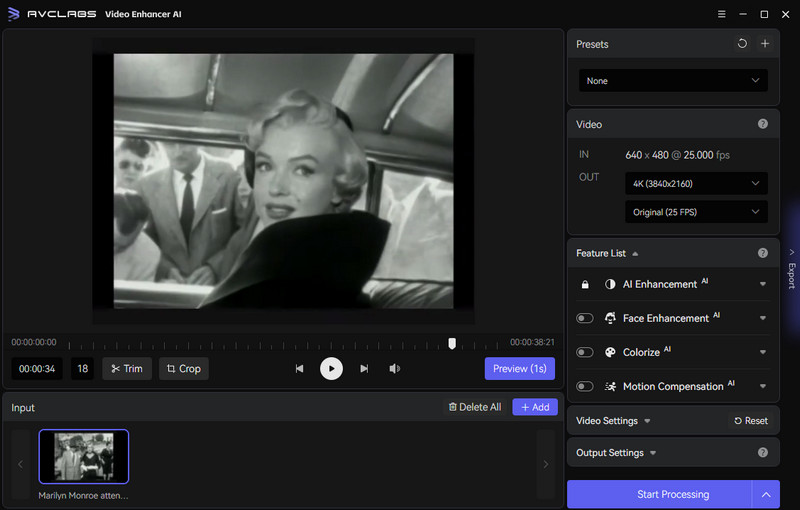Mute the video with speaker icon
800x510 pixels.
click(x=394, y=368)
